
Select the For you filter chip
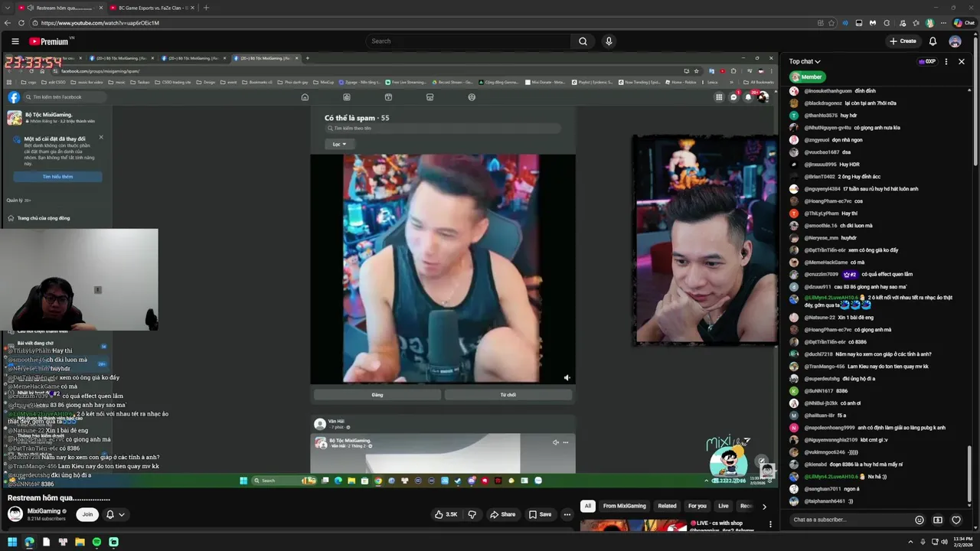[x=697, y=506]
